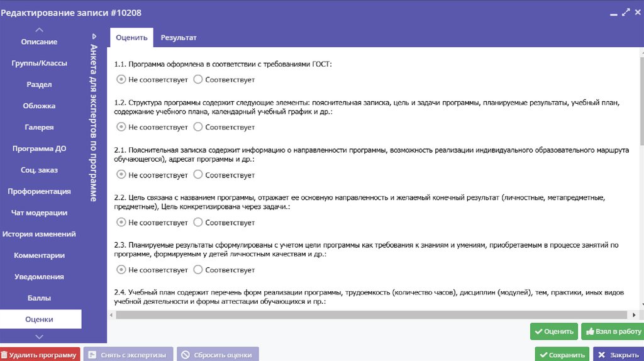Open the Раздел section
The width and height of the screenshot is (644, 361).
pos(40,85)
